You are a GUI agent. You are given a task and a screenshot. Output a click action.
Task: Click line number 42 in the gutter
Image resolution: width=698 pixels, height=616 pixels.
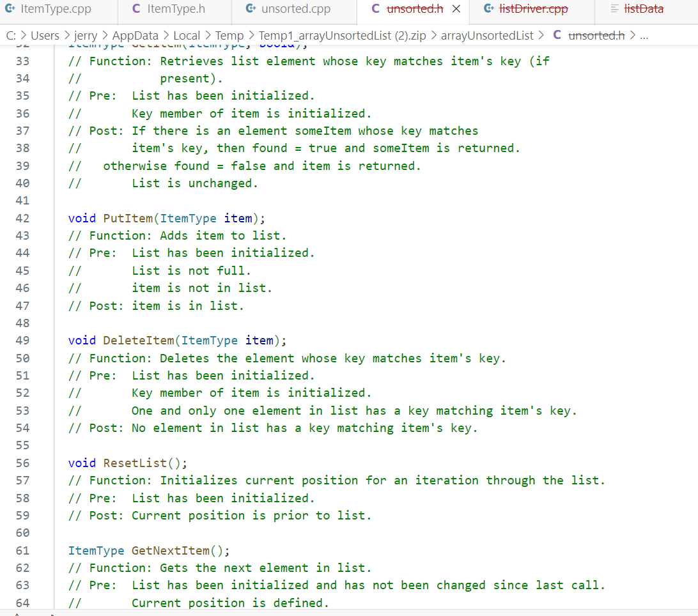coord(22,218)
